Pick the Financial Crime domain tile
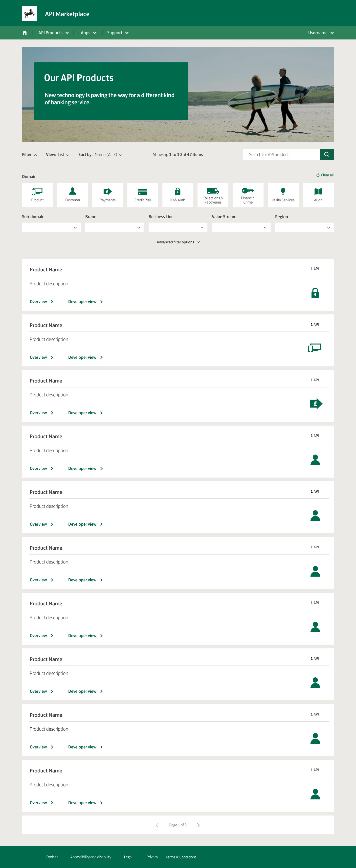356x868 pixels. (248, 195)
